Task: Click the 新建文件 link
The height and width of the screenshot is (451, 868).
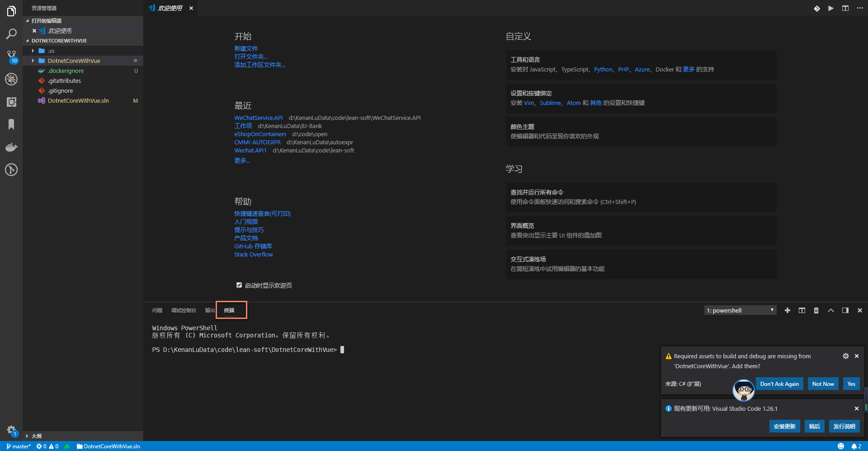Action: click(x=246, y=48)
